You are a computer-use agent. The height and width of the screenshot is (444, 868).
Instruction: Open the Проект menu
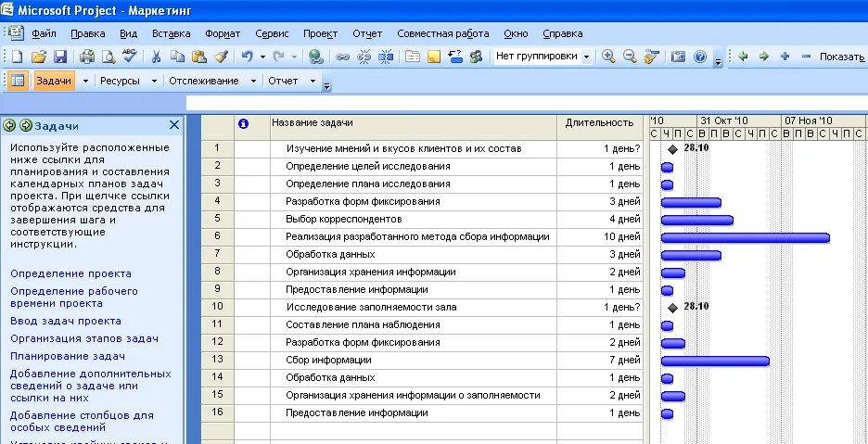coord(320,33)
